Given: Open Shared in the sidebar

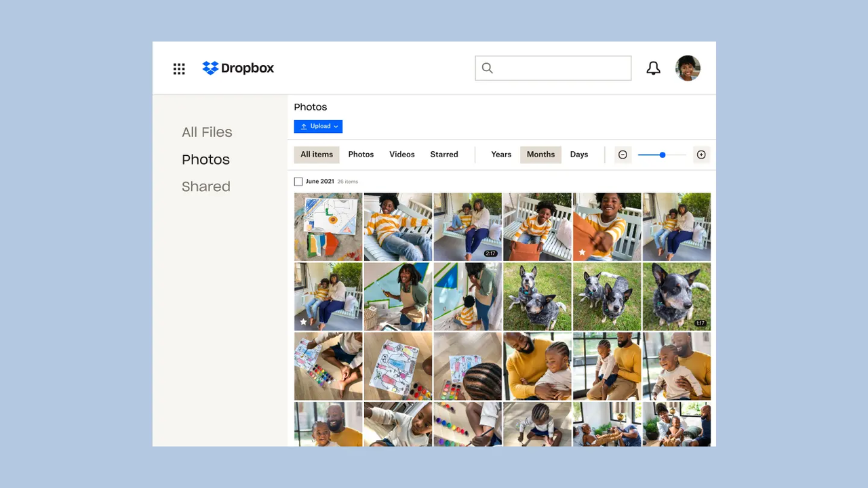Looking at the screenshot, I should [x=206, y=186].
